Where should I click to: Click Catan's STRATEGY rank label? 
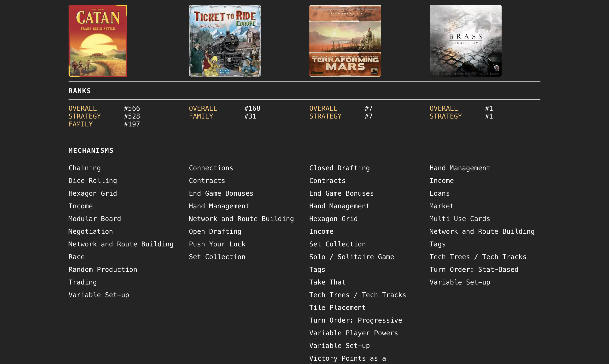tap(85, 116)
